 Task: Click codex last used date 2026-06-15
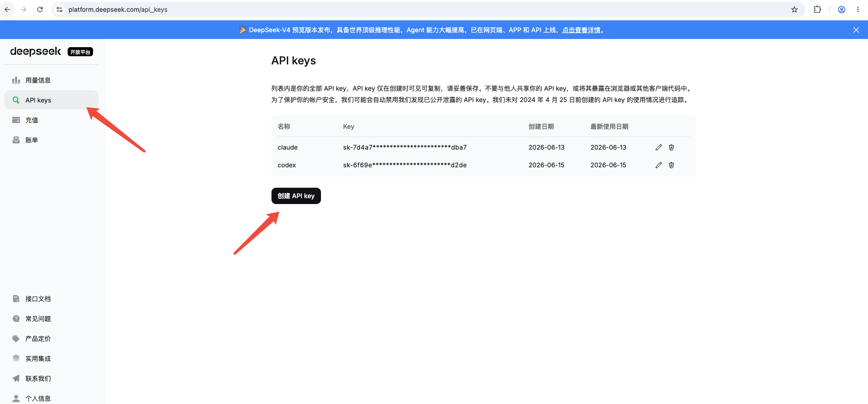click(x=608, y=165)
